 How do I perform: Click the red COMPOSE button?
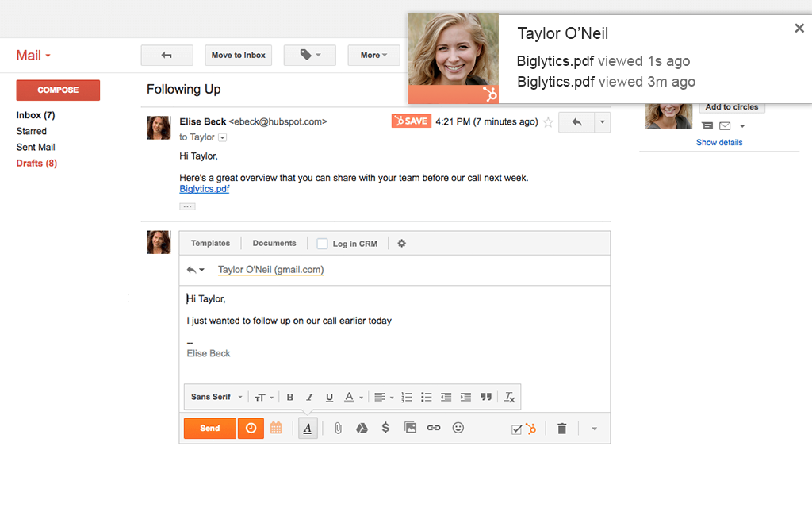coord(58,90)
